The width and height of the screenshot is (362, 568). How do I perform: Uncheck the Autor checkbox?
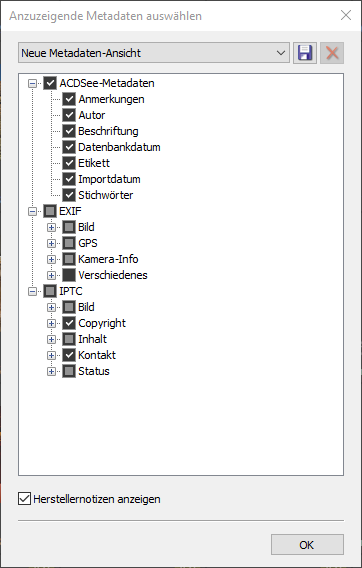click(x=69, y=115)
